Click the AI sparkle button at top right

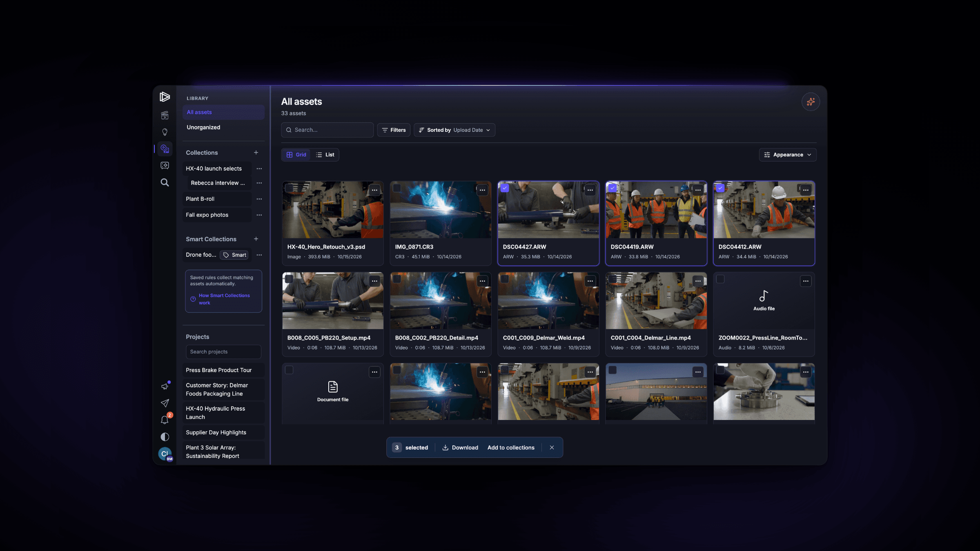(x=811, y=102)
